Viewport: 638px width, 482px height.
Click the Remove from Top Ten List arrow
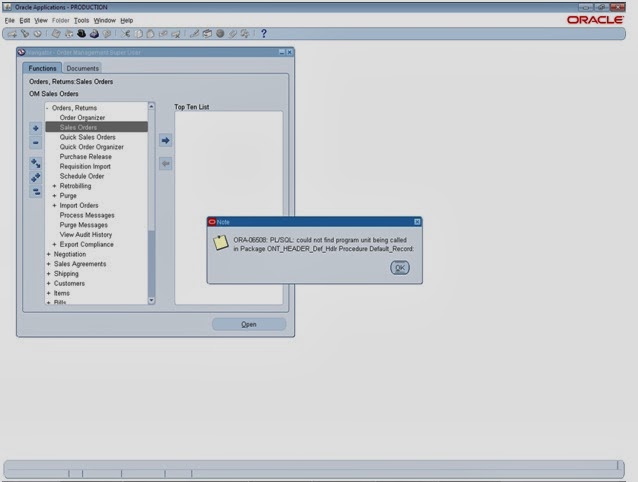(166, 164)
